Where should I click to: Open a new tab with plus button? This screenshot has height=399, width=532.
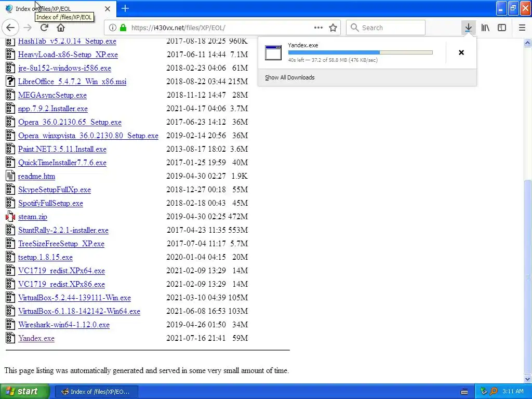click(125, 8)
